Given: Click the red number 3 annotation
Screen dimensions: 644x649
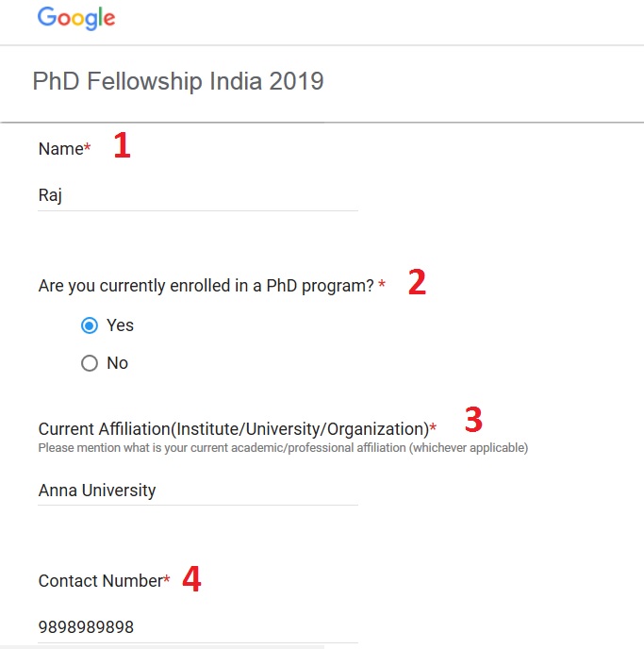Looking at the screenshot, I should 473,419.
